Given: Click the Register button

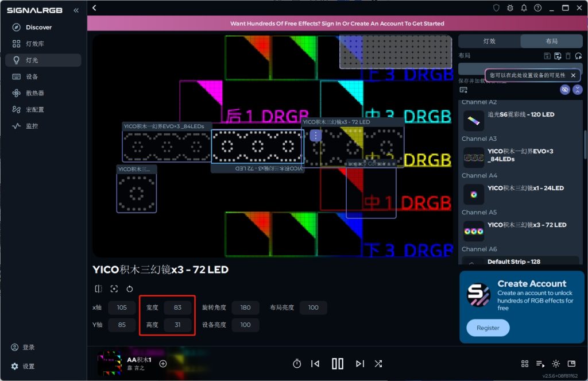Looking at the screenshot, I should pos(488,328).
